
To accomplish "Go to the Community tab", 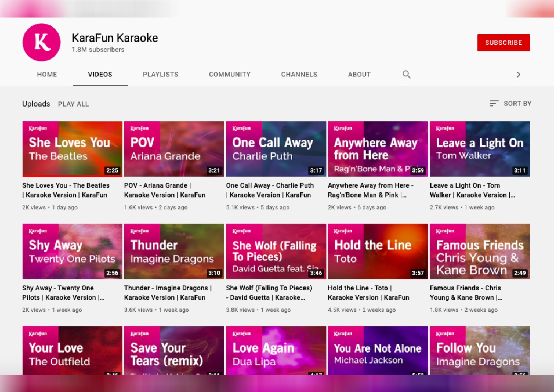I will [230, 74].
